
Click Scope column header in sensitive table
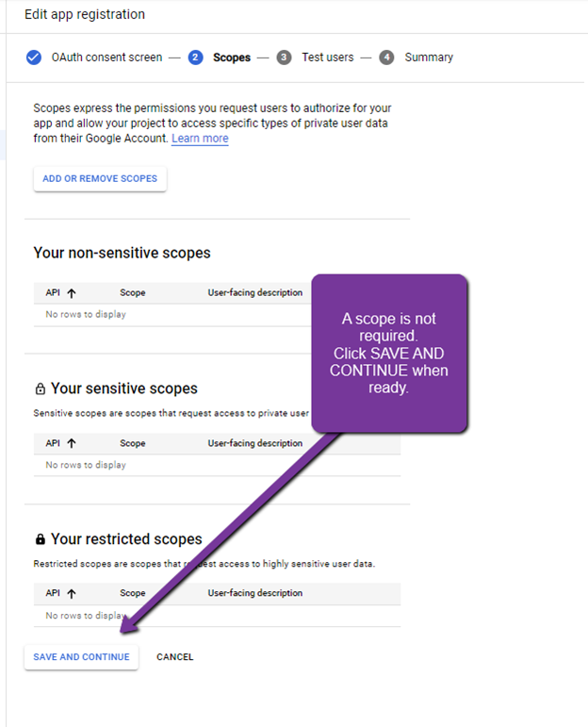(133, 443)
